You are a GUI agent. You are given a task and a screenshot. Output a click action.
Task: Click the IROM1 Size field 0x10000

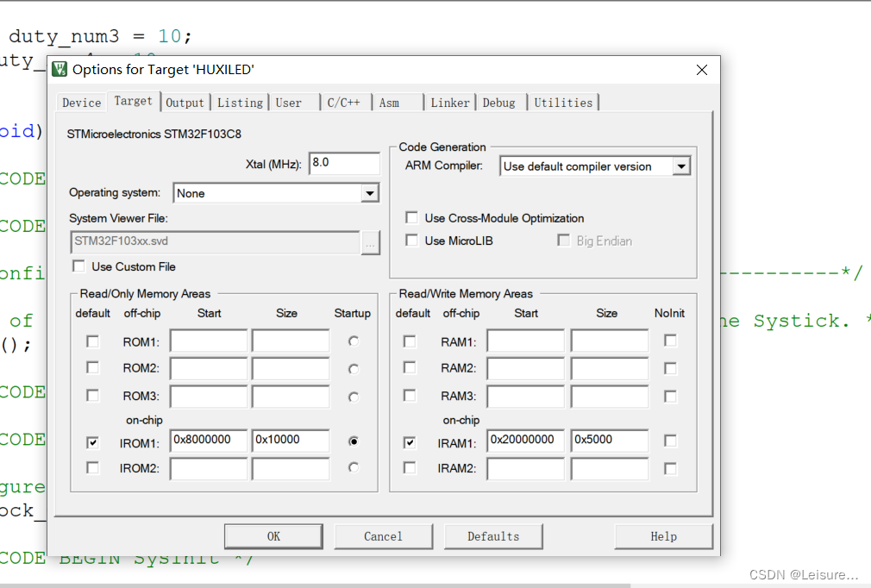291,441
